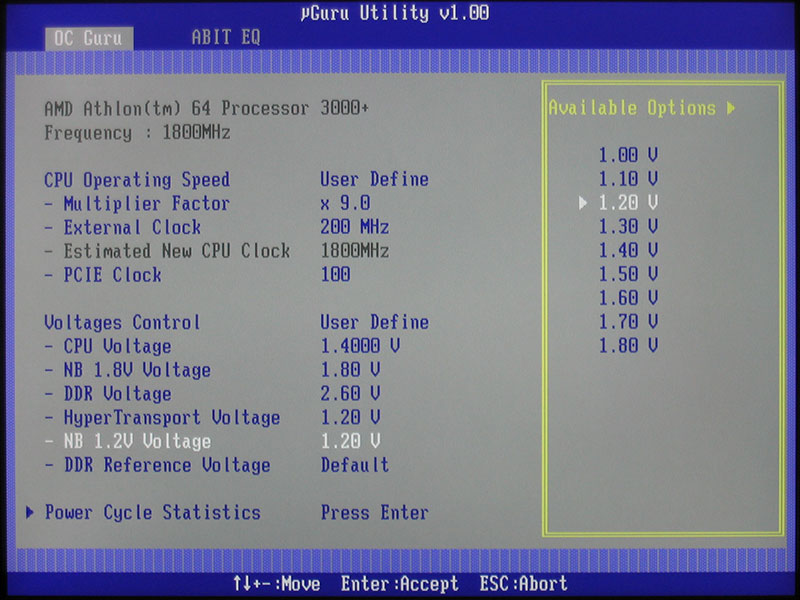800x600 pixels.
Task: Click the AMD Athlon 64 Processor 3000+ text
Action: click(x=206, y=108)
